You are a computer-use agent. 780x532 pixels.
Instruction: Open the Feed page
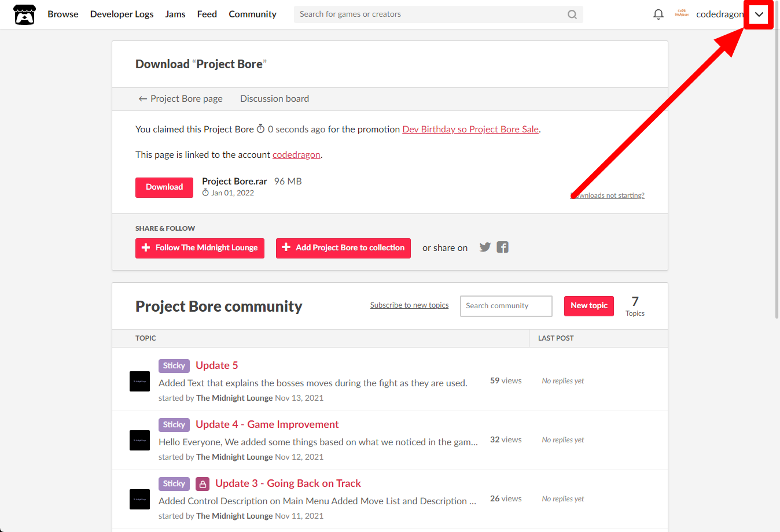tap(207, 14)
